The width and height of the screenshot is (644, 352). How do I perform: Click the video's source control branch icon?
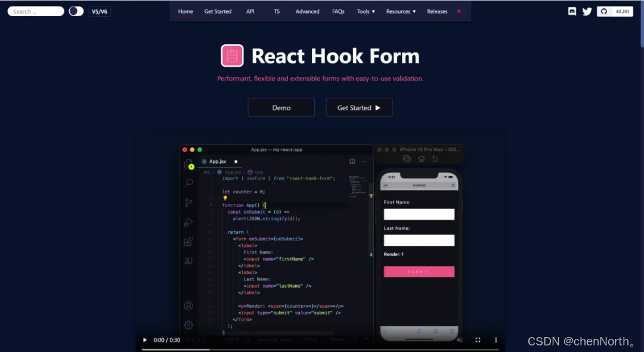[x=188, y=202]
